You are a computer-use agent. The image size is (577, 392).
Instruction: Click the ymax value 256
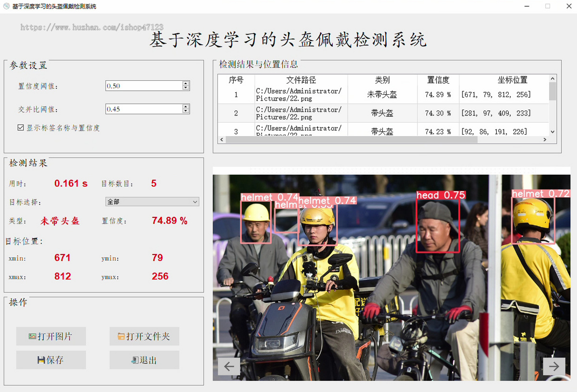pos(160,277)
